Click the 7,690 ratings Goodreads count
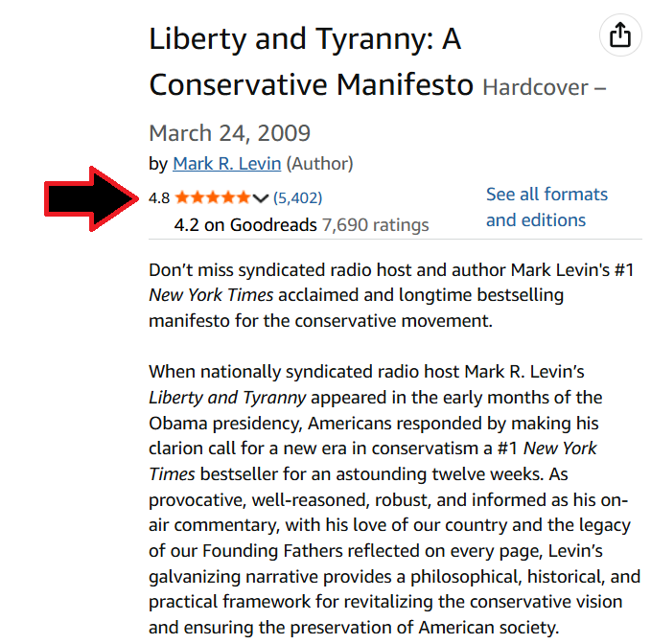Viewport: 651px width, 644px height. [x=375, y=225]
